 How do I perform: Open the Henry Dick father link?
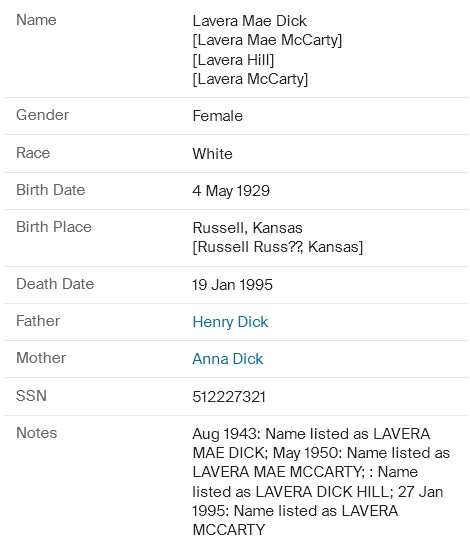230,322
